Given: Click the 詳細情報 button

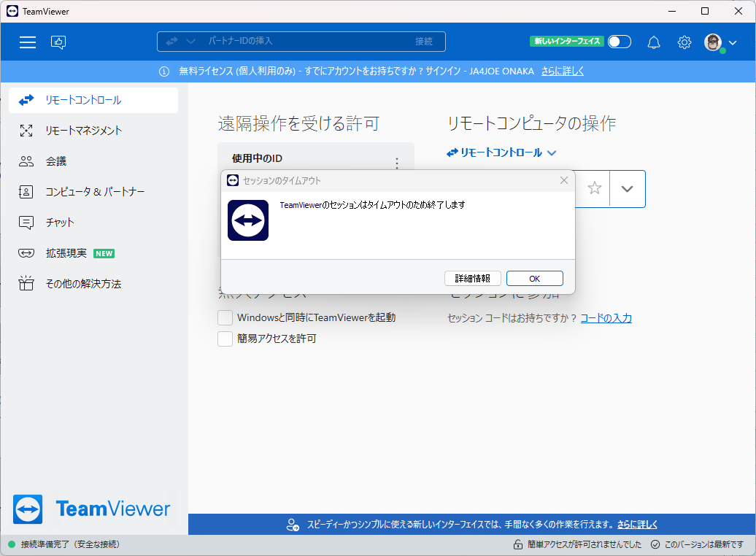Looking at the screenshot, I should tap(473, 278).
